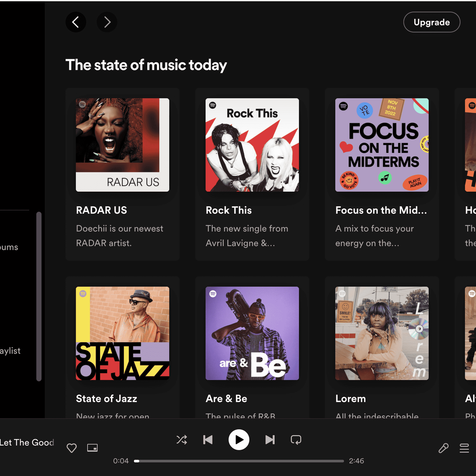The width and height of the screenshot is (476, 476).
Task: Open the RADAR US playlist cover
Action: [122, 145]
